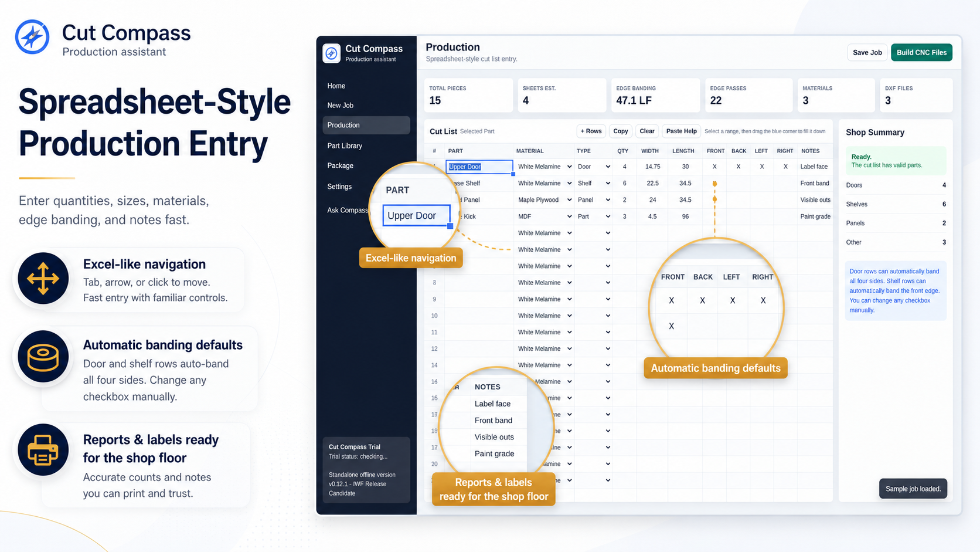Open the Part type dropdown on the MDF row
The width and height of the screenshot is (980, 552).
(594, 216)
